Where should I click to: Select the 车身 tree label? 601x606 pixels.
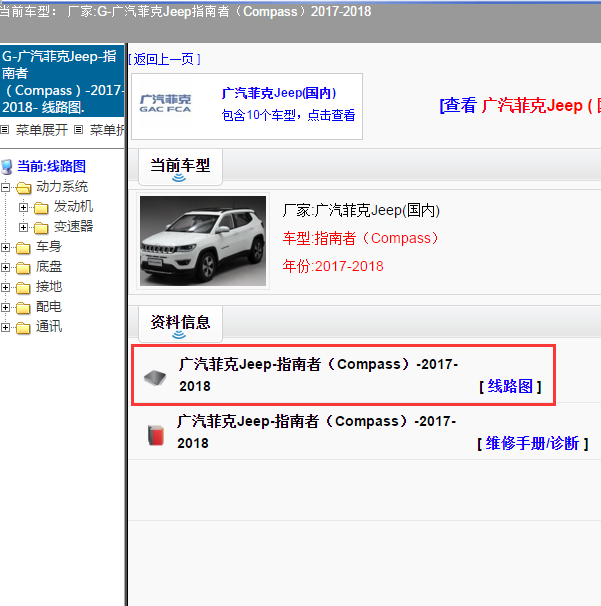[49, 247]
